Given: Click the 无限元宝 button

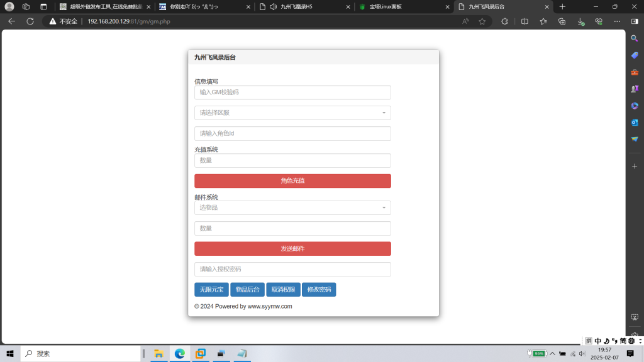Looking at the screenshot, I should (211, 290).
